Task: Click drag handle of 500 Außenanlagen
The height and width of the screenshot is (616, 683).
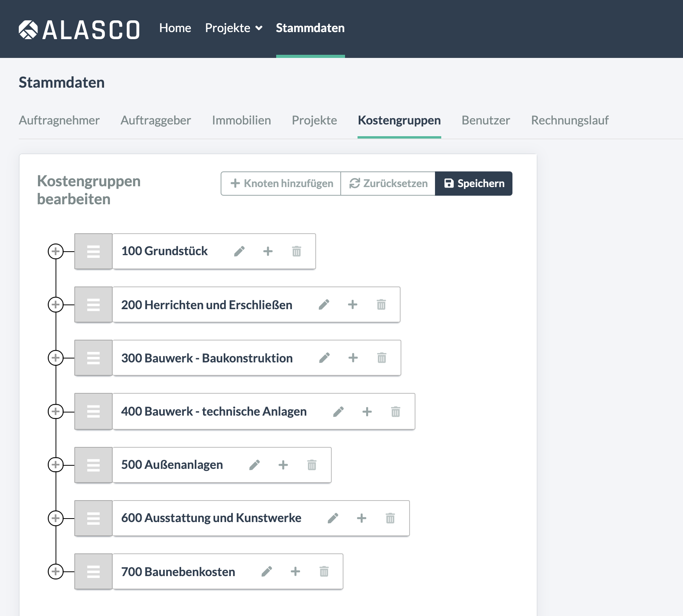Action: [x=93, y=465]
